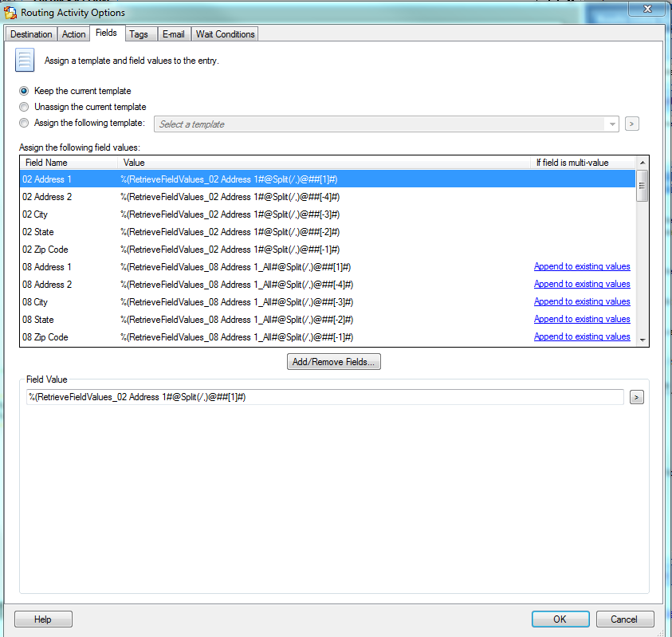Select the 02 Zip Code row
The width and height of the screenshot is (672, 637).
tap(328, 250)
